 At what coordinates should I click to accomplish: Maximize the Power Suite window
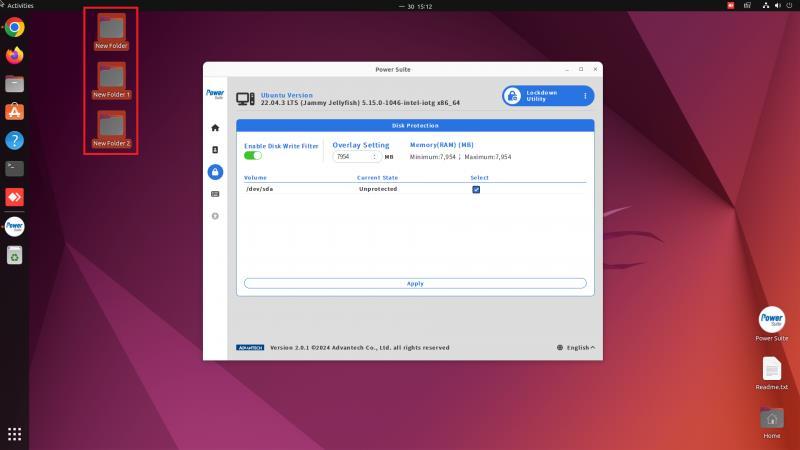tap(581, 69)
